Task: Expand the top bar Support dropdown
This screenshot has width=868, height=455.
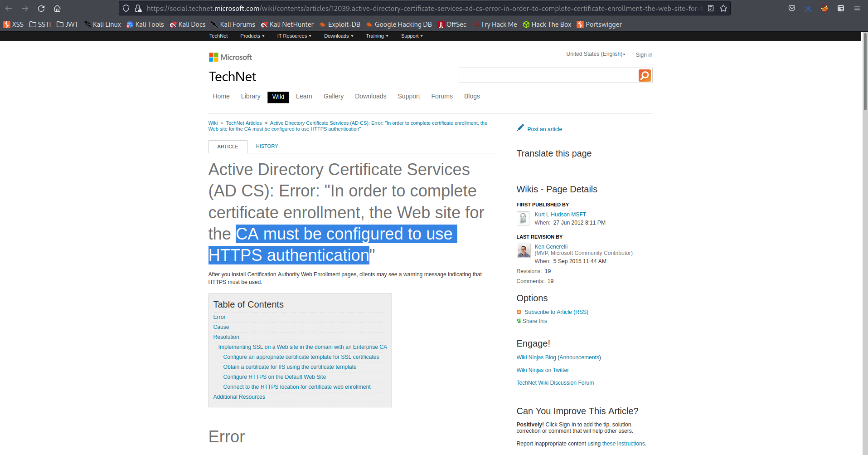Action: (x=412, y=36)
